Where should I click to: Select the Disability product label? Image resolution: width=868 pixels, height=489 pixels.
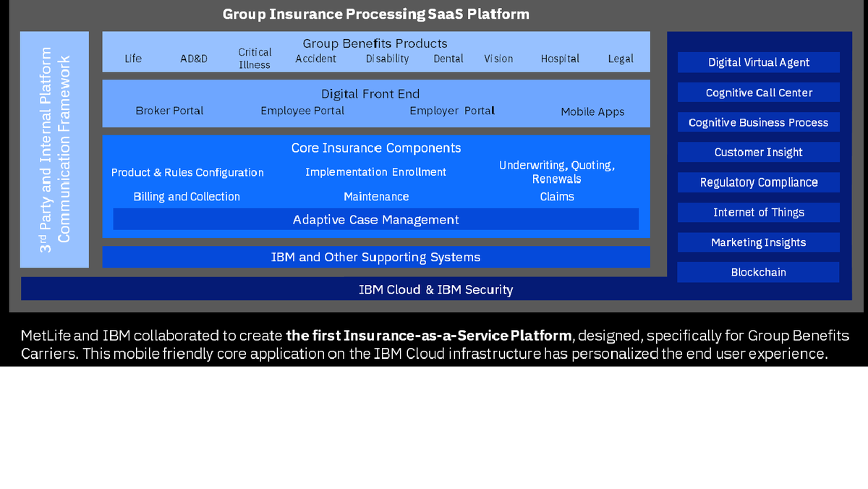(387, 59)
